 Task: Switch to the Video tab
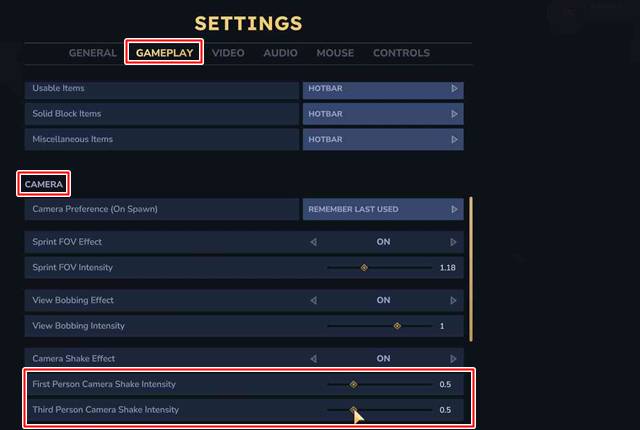click(x=228, y=53)
